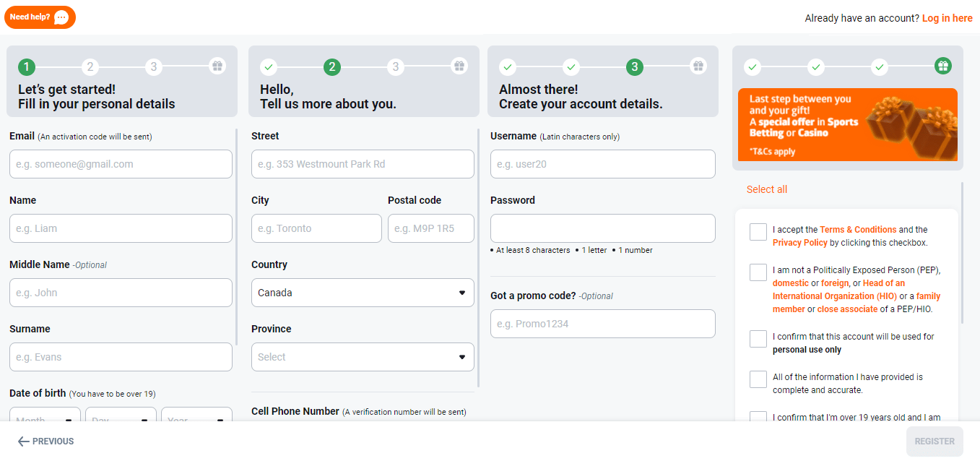980x461 pixels.
Task: Click the Log in here link
Action: click(947, 18)
